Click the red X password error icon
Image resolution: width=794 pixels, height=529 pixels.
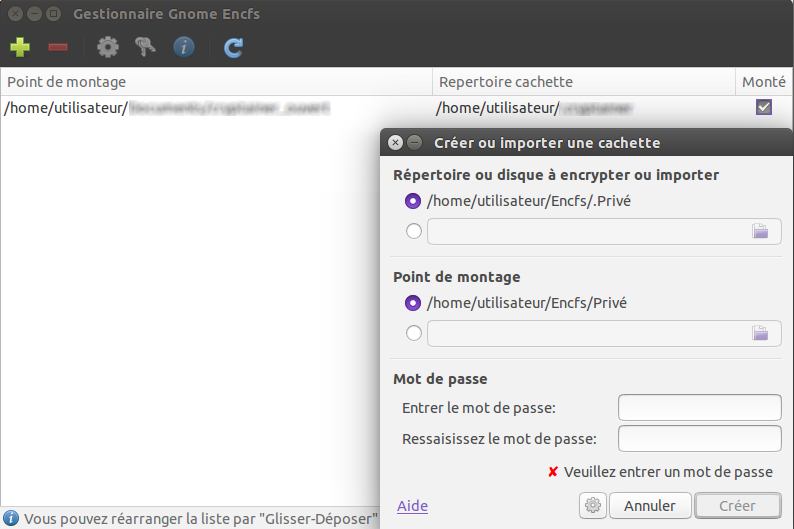552,472
